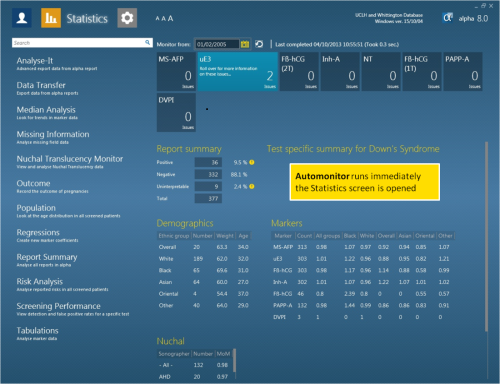Open Nuchal Translucency Monitor

click(70, 162)
